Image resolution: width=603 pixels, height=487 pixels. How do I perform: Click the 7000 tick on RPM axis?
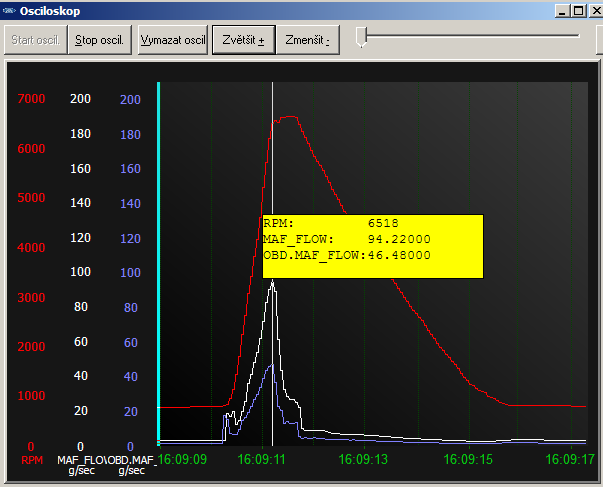tap(31, 99)
